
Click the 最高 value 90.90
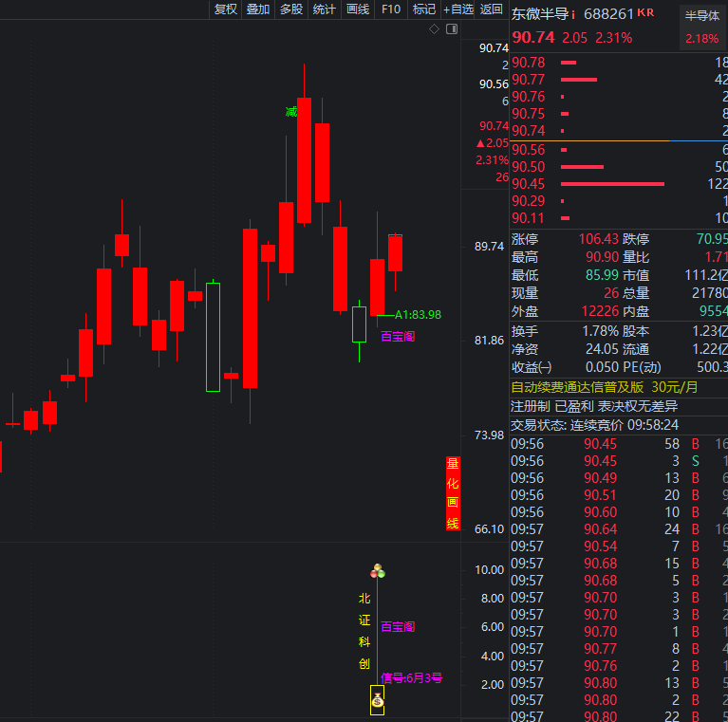tap(602, 257)
